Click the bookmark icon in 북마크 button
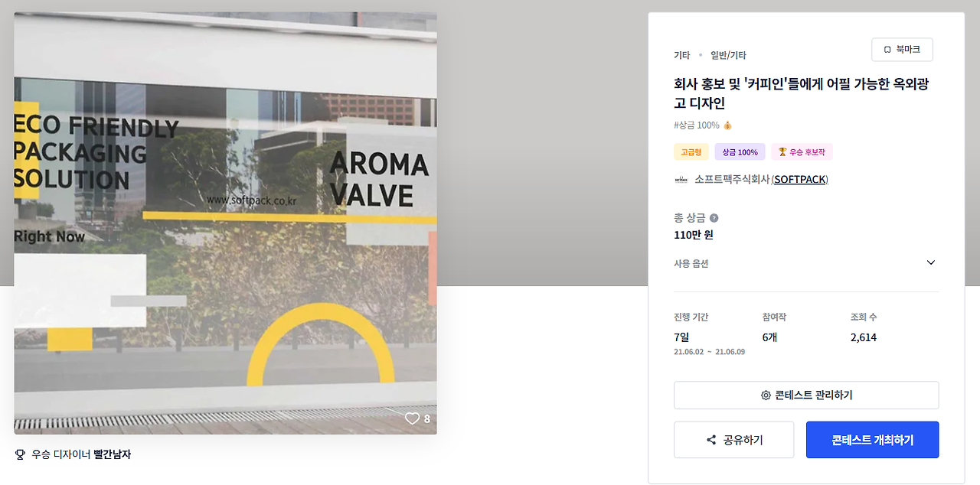980x485 pixels. click(x=887, y=50)
